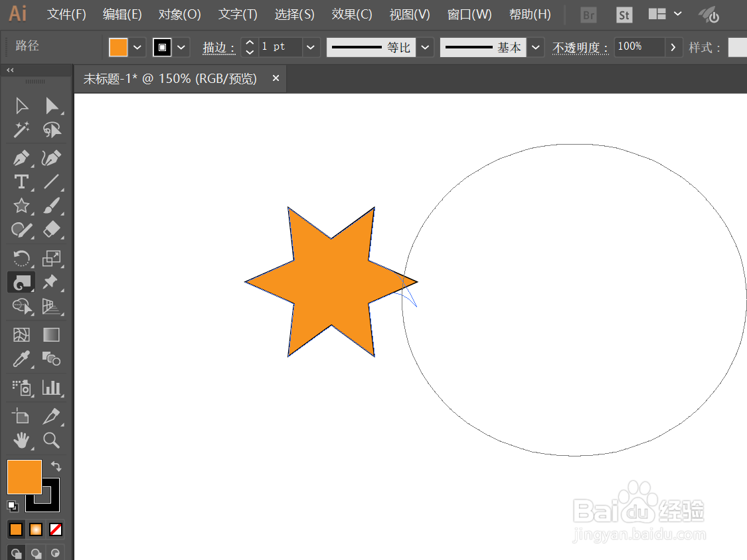Select the Selection tool black arrow
This screenshot has width=747, height=560.
point(21,105)
